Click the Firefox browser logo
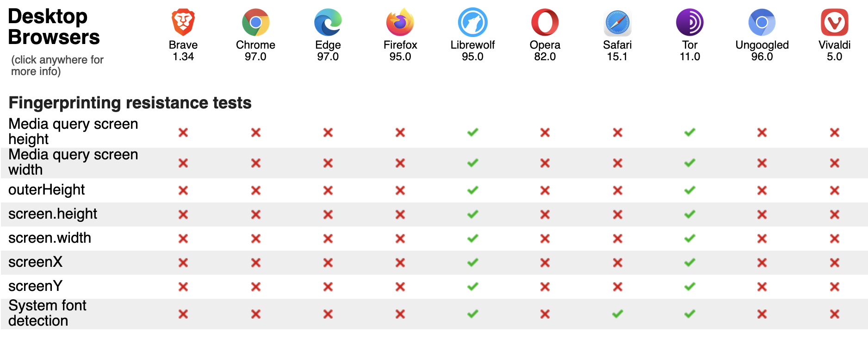Viewport: 868px width, 340px height. 400,22
